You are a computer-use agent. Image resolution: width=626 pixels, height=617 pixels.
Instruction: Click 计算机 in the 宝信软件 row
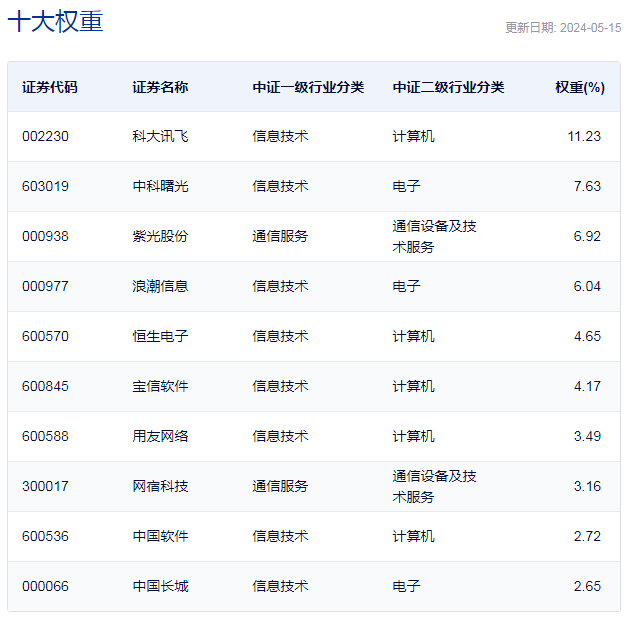point(413,386)
